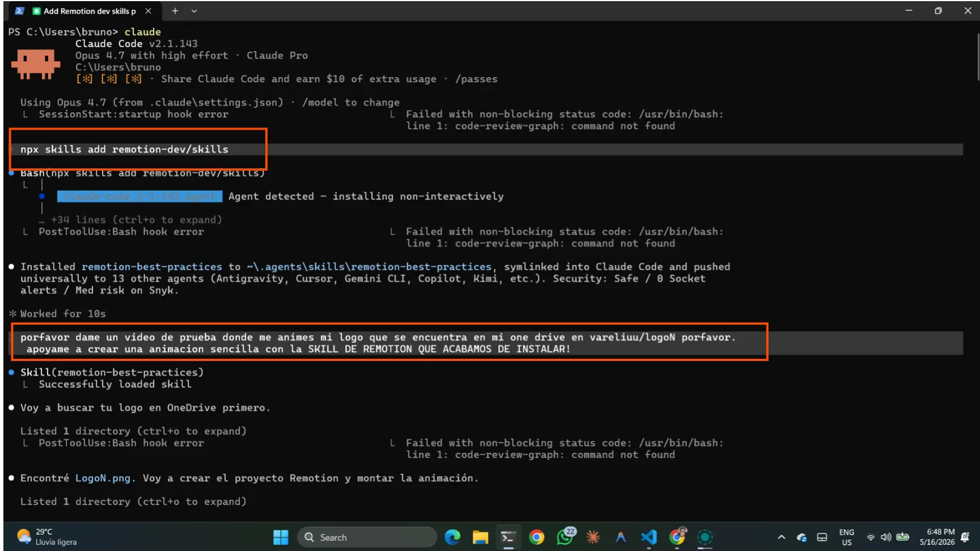Open the teal circular app in the taskbar
The width and height of the screenshot is (980, 551).
(705, 537)
